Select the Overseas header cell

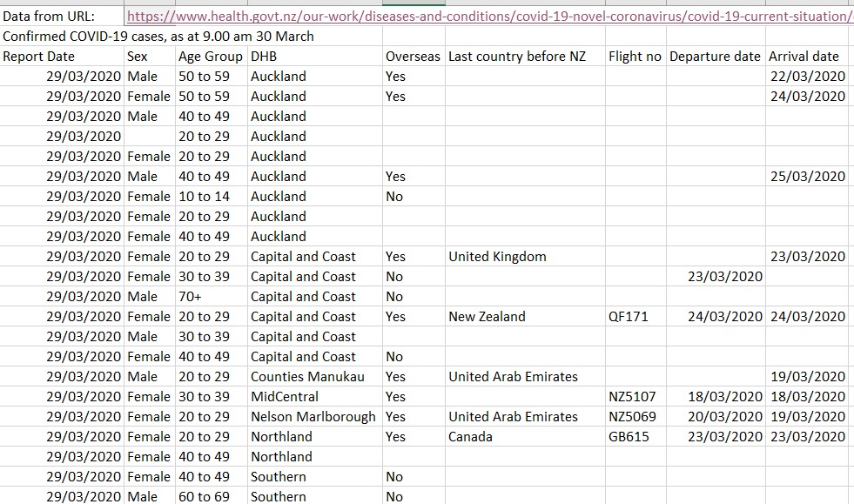pos(413,57)
